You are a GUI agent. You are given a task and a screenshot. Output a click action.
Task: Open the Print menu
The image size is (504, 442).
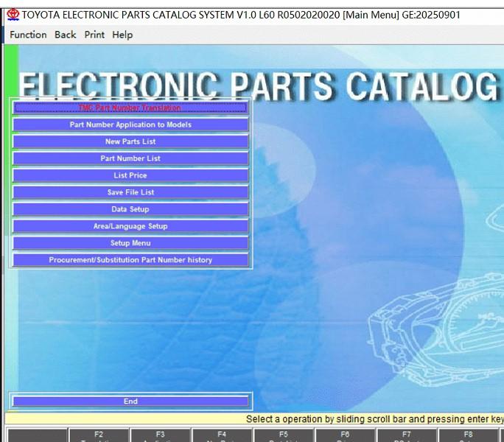click(x=94, y=35)
